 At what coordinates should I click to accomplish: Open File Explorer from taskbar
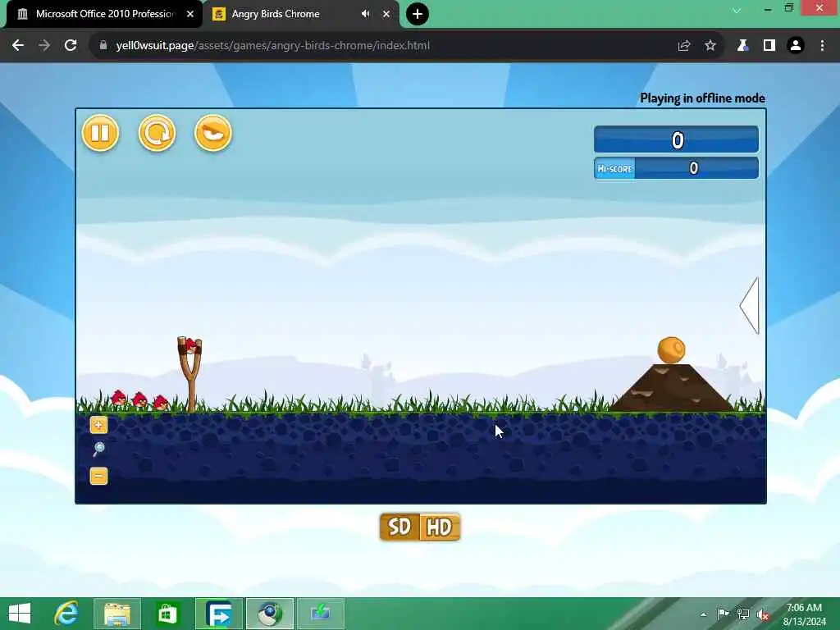click(117, 614)
